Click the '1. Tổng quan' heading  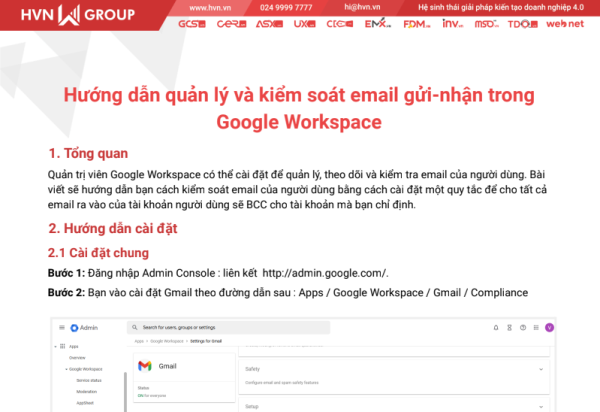click(x=88, y=153)
